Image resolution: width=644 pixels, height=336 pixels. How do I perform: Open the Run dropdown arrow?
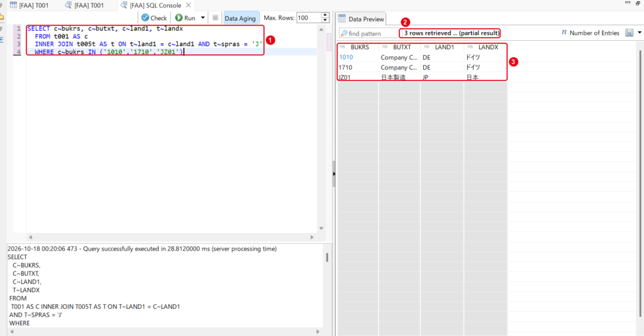(x=203, y=18)
